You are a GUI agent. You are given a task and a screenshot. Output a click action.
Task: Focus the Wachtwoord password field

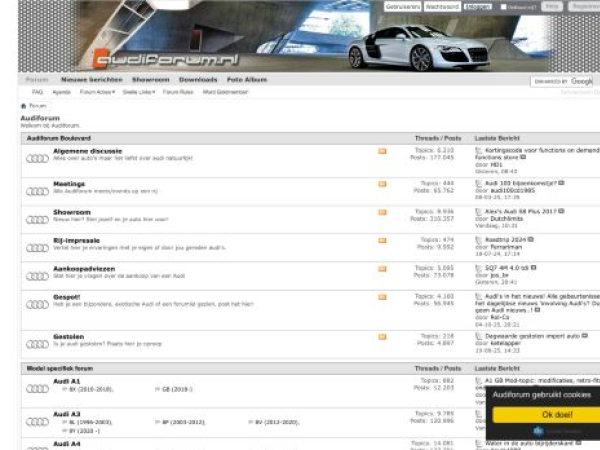click(442, 7)
